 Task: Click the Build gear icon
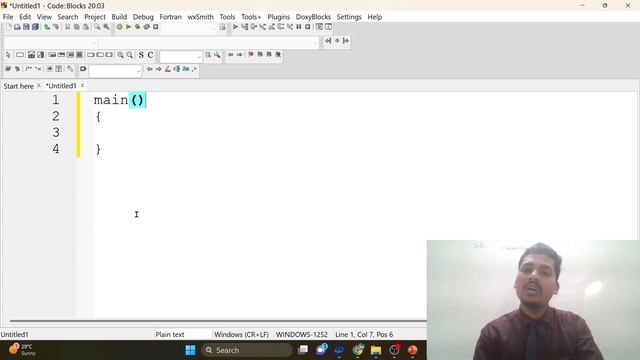[119, 27]
